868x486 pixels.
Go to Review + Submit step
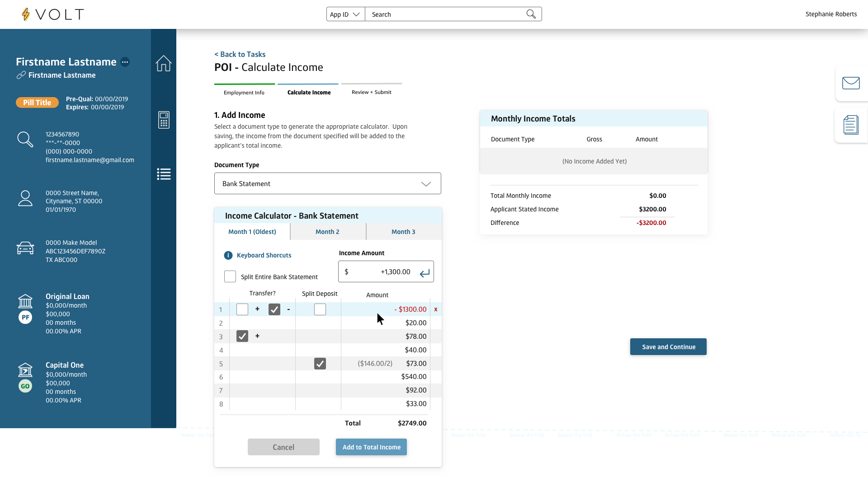coord(372,92)
